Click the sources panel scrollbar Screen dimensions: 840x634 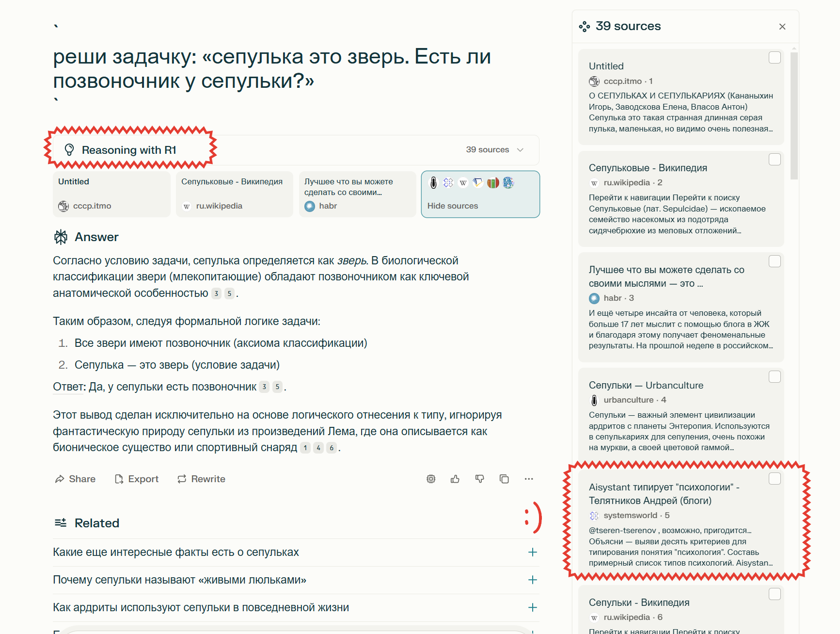coord(793,116)
